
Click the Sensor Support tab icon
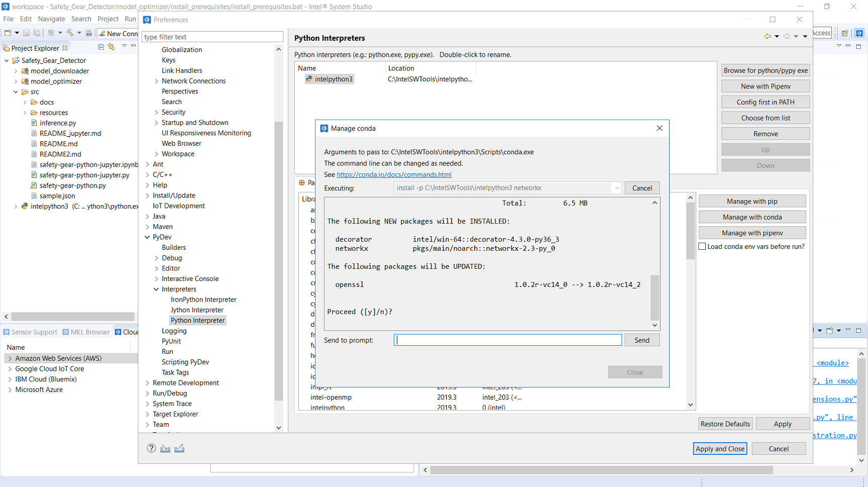7,332
